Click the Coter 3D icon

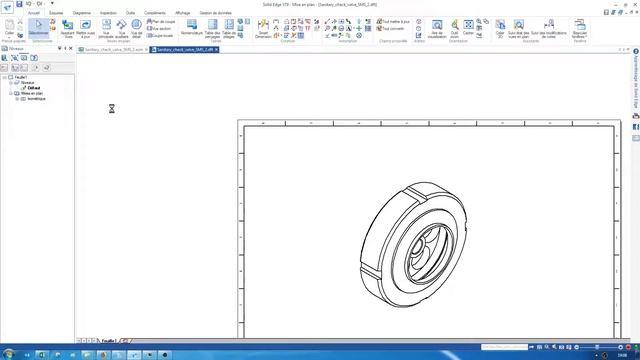[500, 29]
